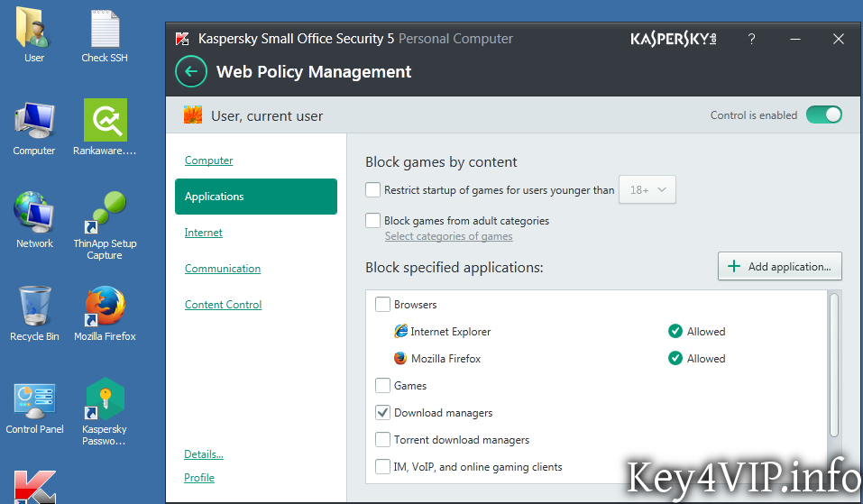Viewport: 863px width, 504px height.
Task: Open the Details link
Action: 204,454
